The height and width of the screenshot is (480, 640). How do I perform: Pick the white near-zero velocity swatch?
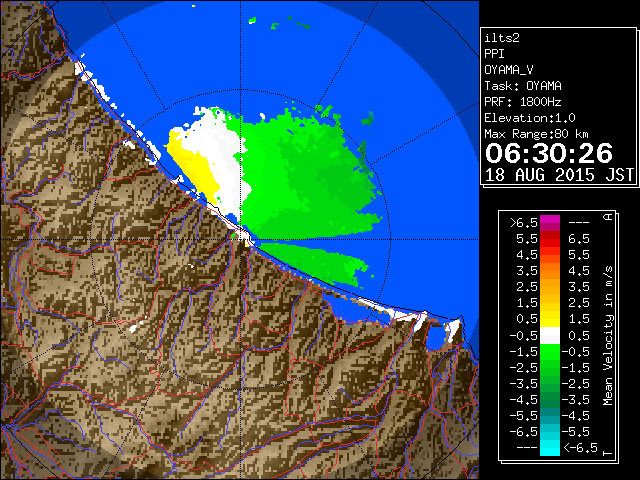tap(550, 336)
